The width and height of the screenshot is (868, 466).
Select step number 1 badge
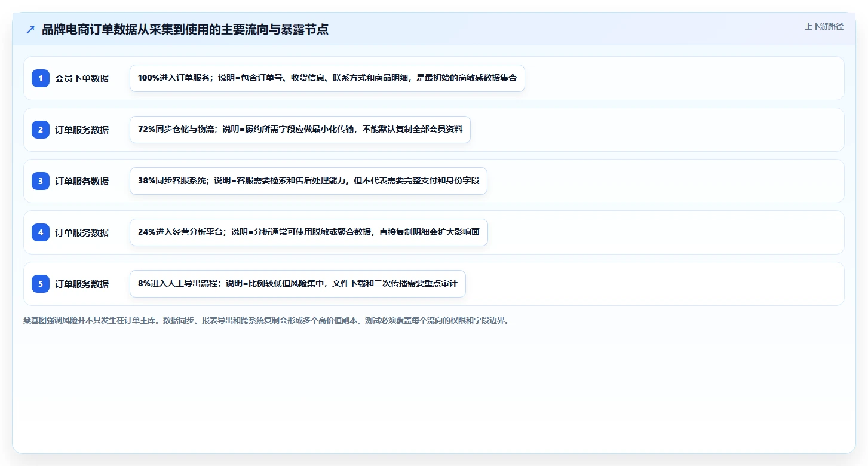click(41, 78)
